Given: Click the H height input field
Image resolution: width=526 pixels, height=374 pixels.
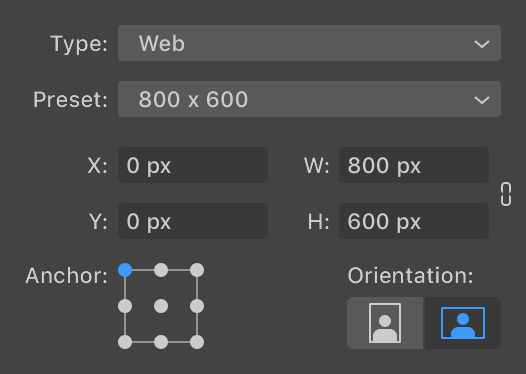Looking at the screenshot, I should click(x=414, y=221).
